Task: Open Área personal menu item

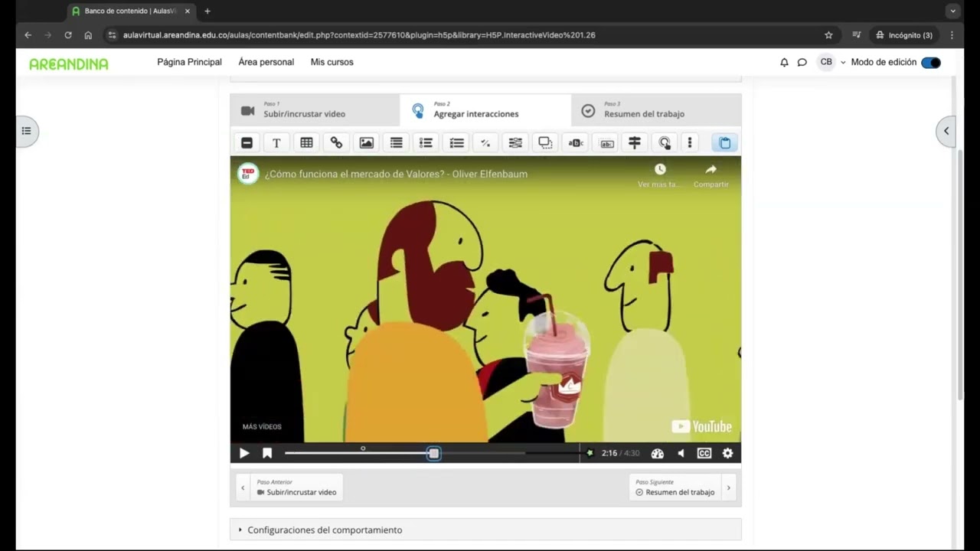Action: pyautogui.click(x=266, y=62)
